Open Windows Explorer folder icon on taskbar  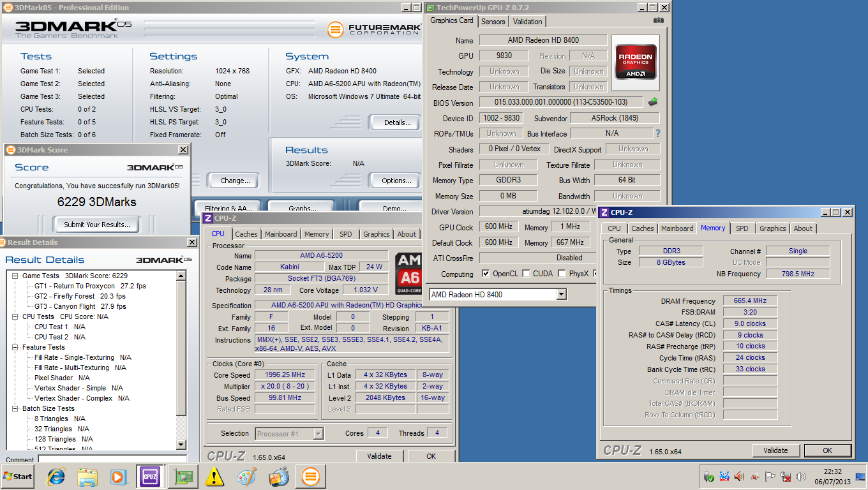pos(87,477)
